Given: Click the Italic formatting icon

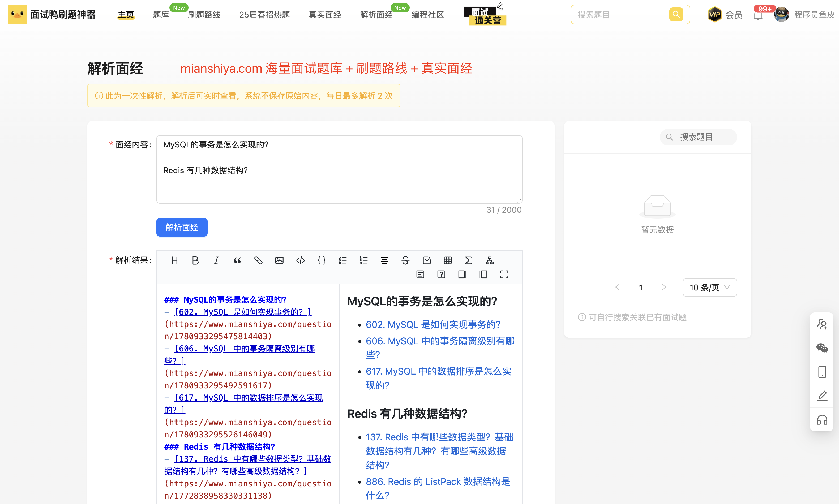Looking at the screenshot, I should (x=216, y=260).
